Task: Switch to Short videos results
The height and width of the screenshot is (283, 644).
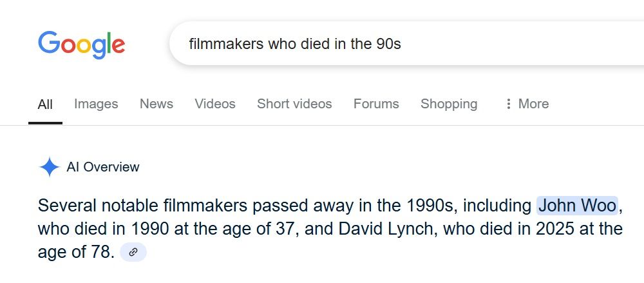Action: click(294, 104)
